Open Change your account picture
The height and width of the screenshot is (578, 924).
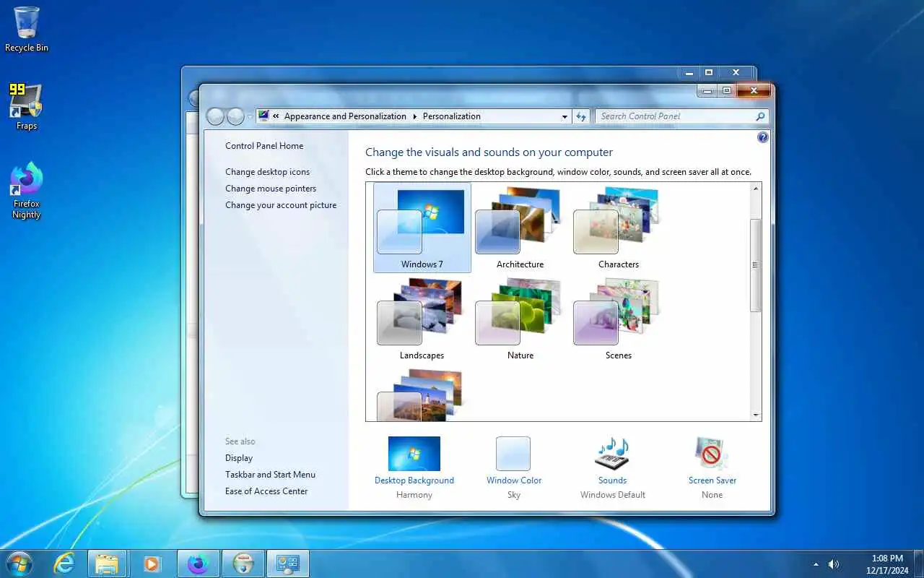pos(281,205)
